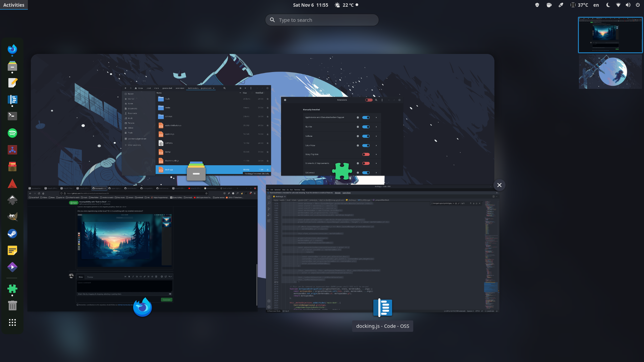Launch Steam from the dock
This screenshot has height=362, width=644.
12,234
